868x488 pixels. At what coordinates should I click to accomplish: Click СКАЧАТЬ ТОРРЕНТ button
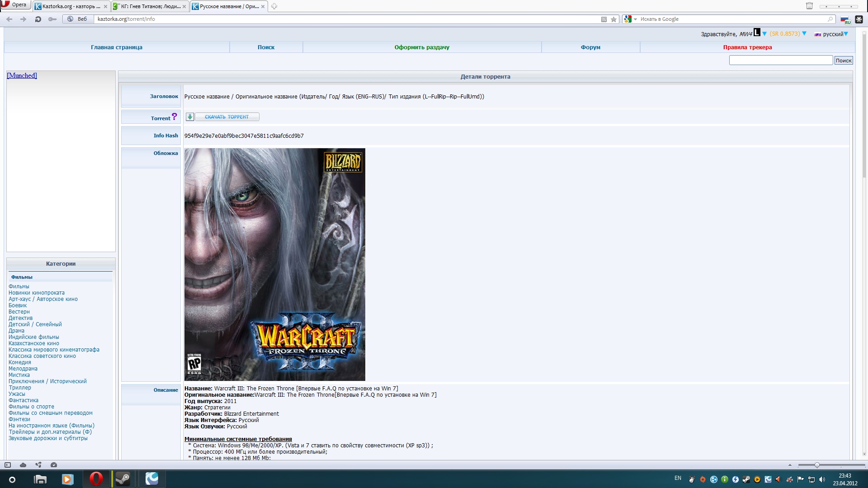click(227, 117)
